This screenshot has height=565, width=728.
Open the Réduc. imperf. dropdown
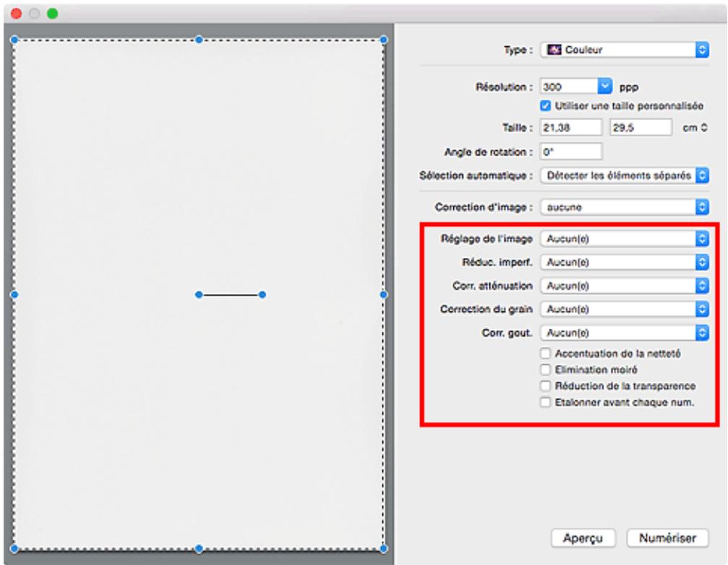(x=623, y=262)
